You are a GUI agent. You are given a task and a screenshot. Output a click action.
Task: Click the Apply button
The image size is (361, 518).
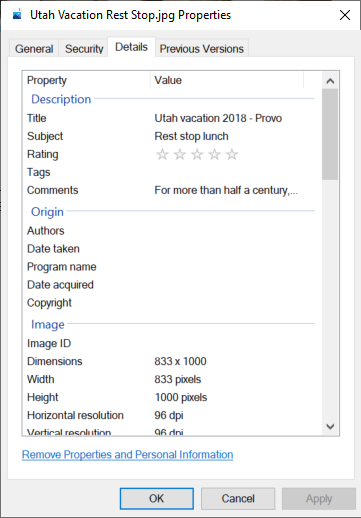pyautogui.click(x=319, y=499)
